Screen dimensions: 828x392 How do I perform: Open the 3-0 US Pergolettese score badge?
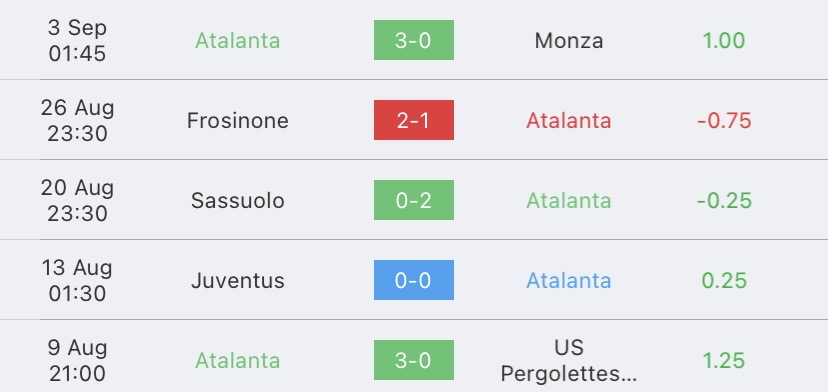click(413, 360)
